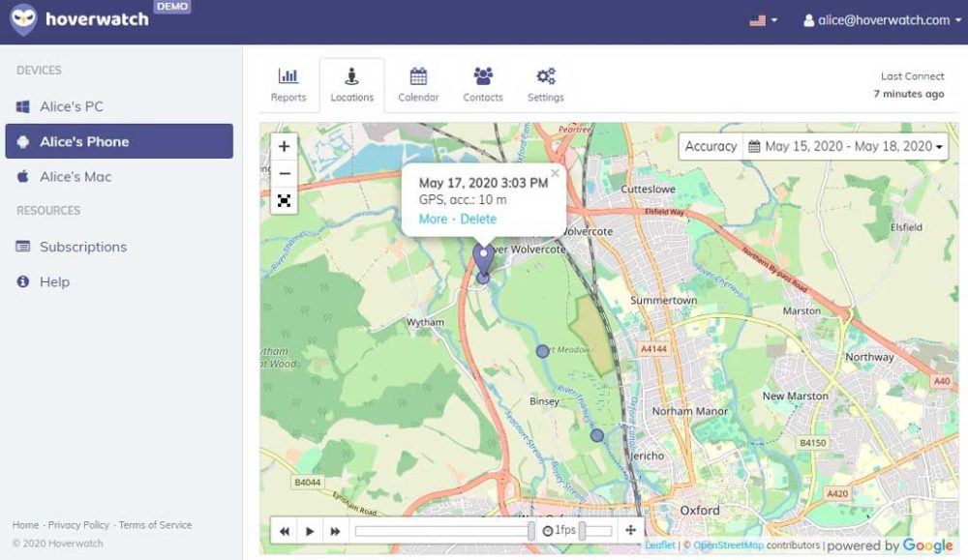Open the Reports tab
Viewport: 968px width, 560px height.
coord(288,85)
